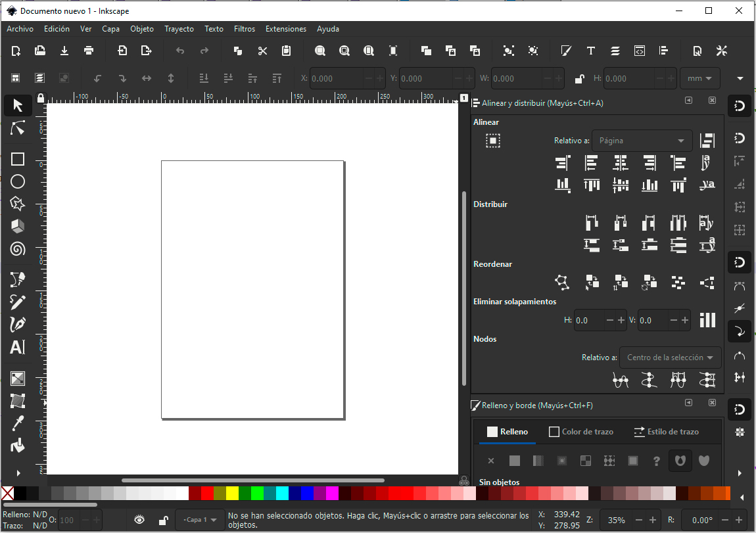This screenshot has width=756, height=533.
Task: Open the Estilo de trazo tab
Action: point(666,432)
